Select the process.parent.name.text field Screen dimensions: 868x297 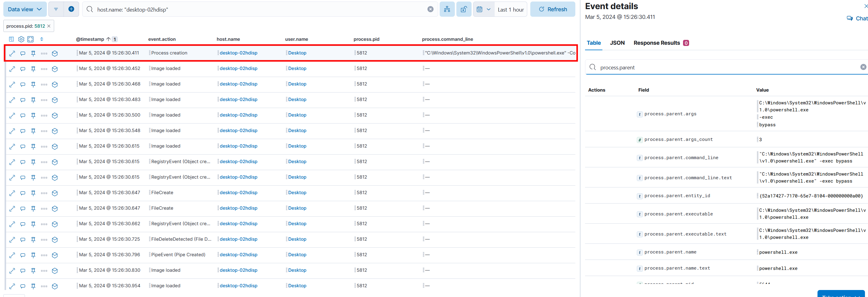point(677,268)
